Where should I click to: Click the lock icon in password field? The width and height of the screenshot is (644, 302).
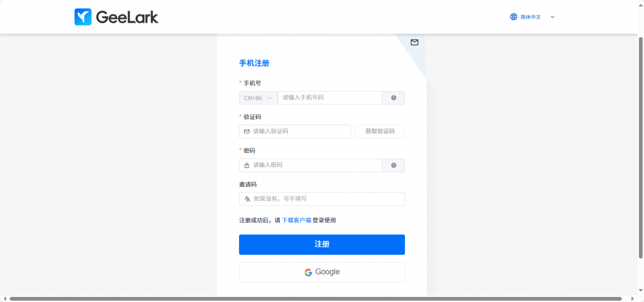pyautogui.click(x=247, y=165)
